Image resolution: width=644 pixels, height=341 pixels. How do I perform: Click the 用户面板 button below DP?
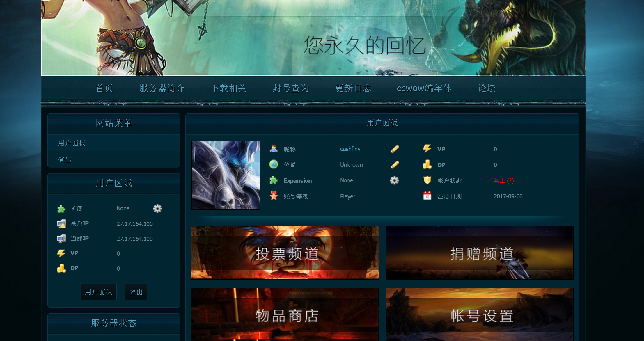tap(98, 292)
